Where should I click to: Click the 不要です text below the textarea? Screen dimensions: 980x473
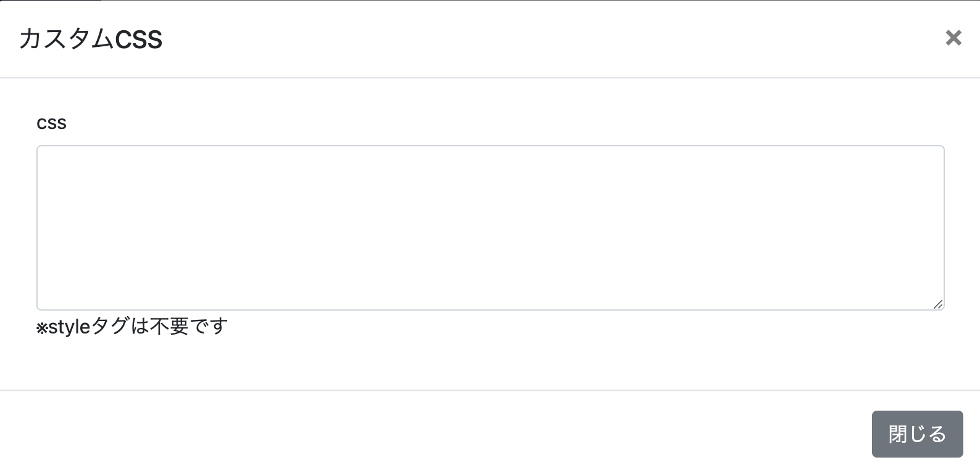(189, 326)
